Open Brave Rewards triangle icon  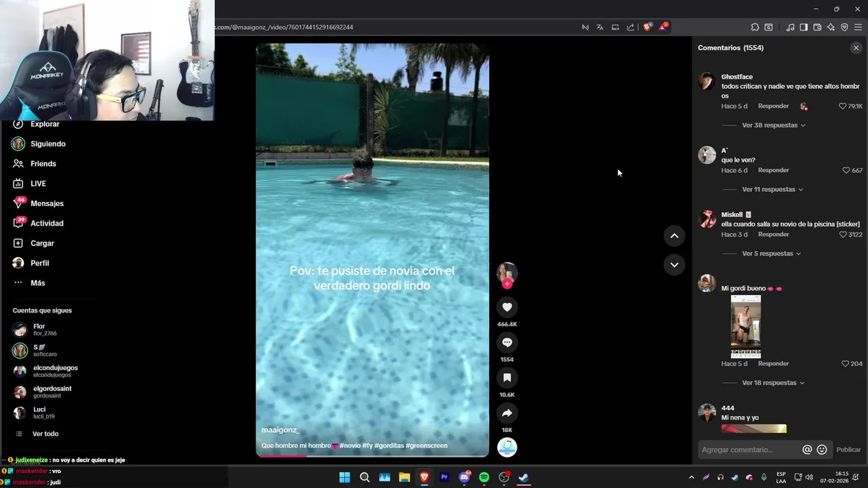pyautogui.click(x=663, y=27)
